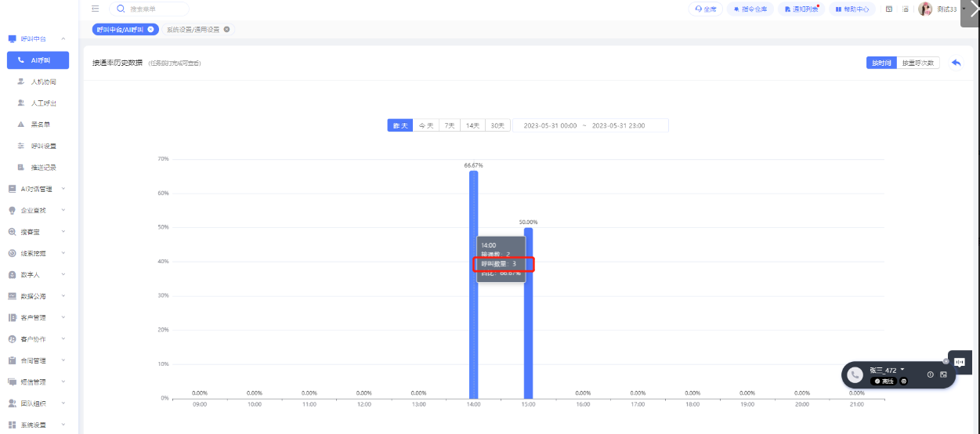The height and width of the screenshot is (434, 980).
Task: Click the keypad grid icon in softphone widget
Action: point(943,374)
